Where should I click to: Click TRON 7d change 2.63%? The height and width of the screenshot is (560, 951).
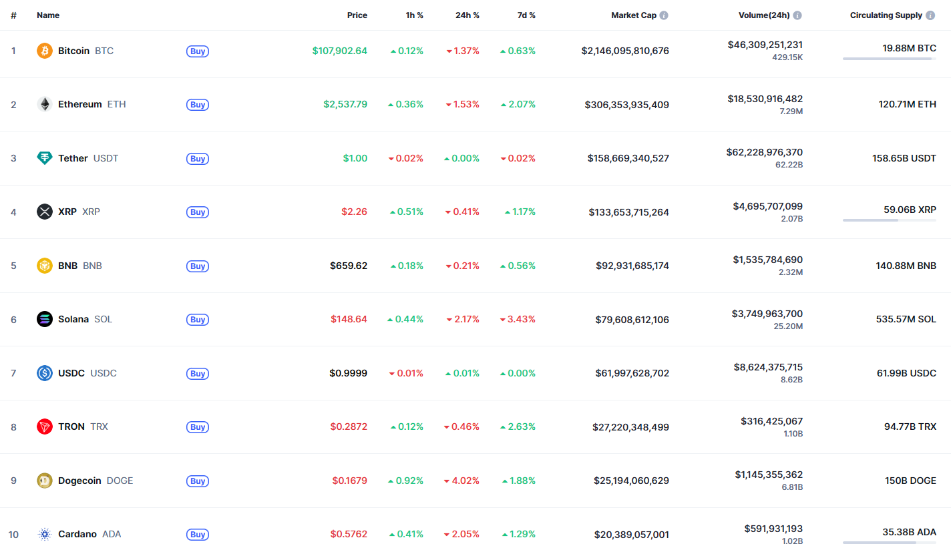[x=518, y=427]
